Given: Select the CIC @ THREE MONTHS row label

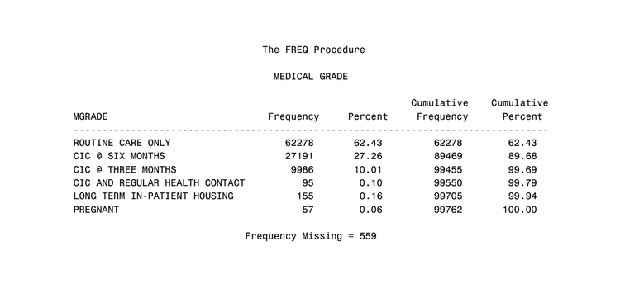Looking at the screenshot, I should pos(125,170).
